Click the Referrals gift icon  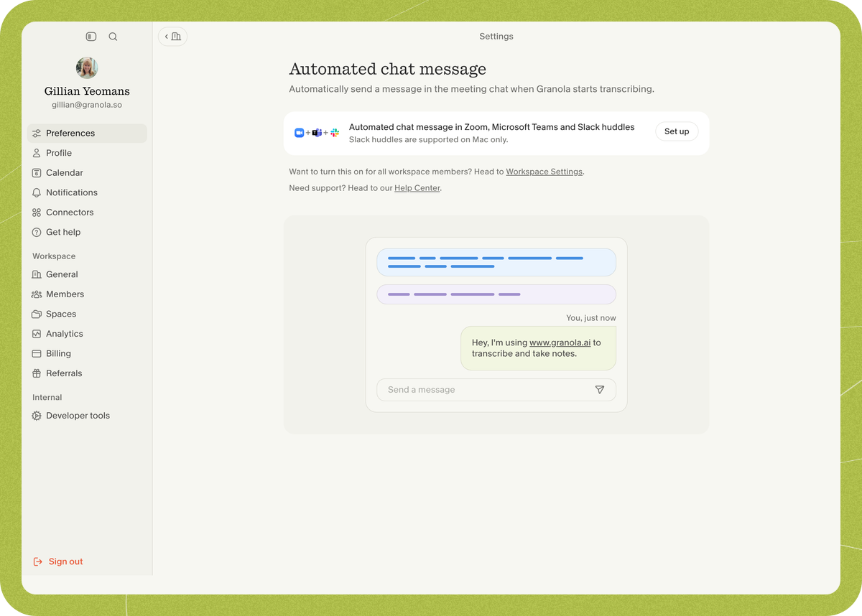tap(37, 373)
